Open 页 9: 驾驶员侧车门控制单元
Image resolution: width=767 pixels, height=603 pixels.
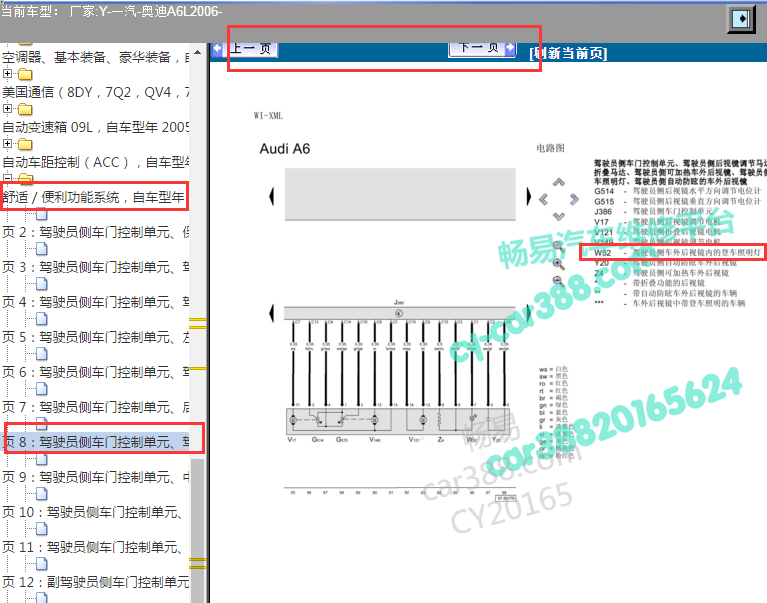pos(95,477)
